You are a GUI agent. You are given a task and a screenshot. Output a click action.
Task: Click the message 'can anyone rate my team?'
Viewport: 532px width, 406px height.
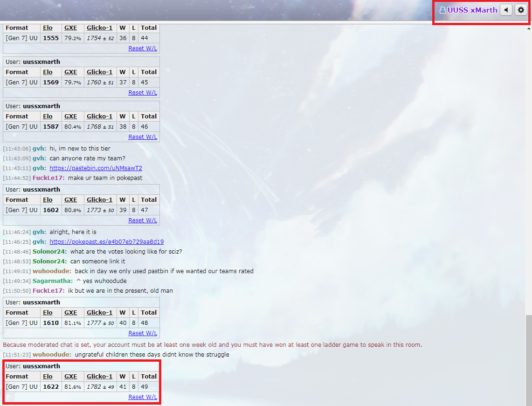88,158
